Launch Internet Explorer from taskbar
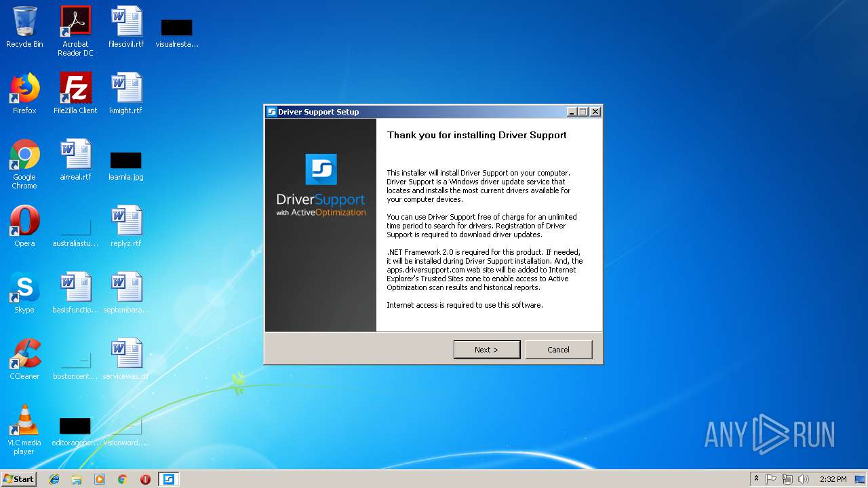Viewport: 868px width, 488px height. pyautogui.click(x=54, y=479)
